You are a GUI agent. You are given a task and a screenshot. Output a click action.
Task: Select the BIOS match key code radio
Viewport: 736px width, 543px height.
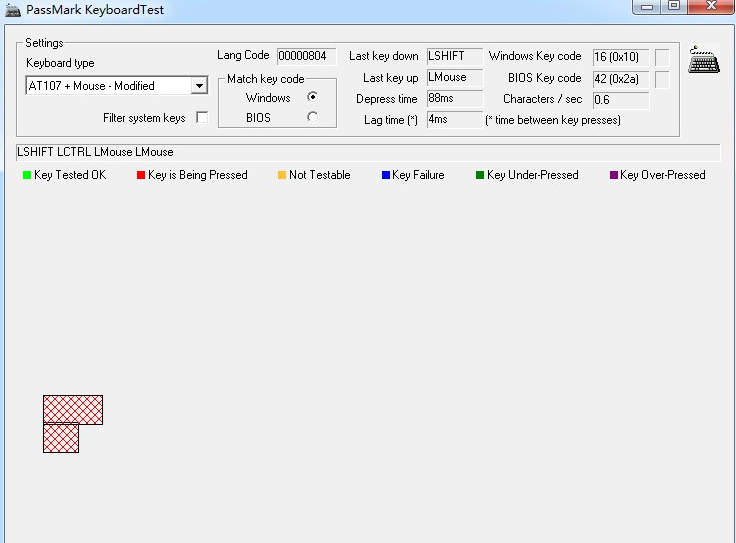coord(312,117)
